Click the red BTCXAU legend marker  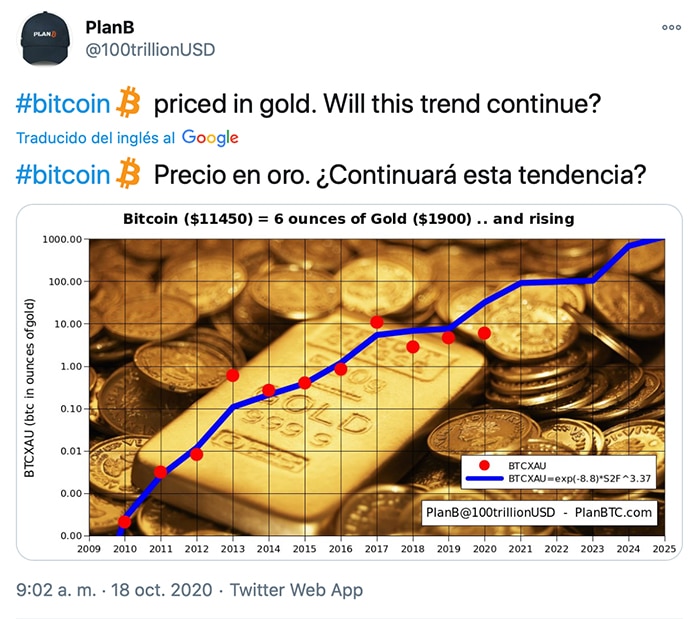(484, 465)
